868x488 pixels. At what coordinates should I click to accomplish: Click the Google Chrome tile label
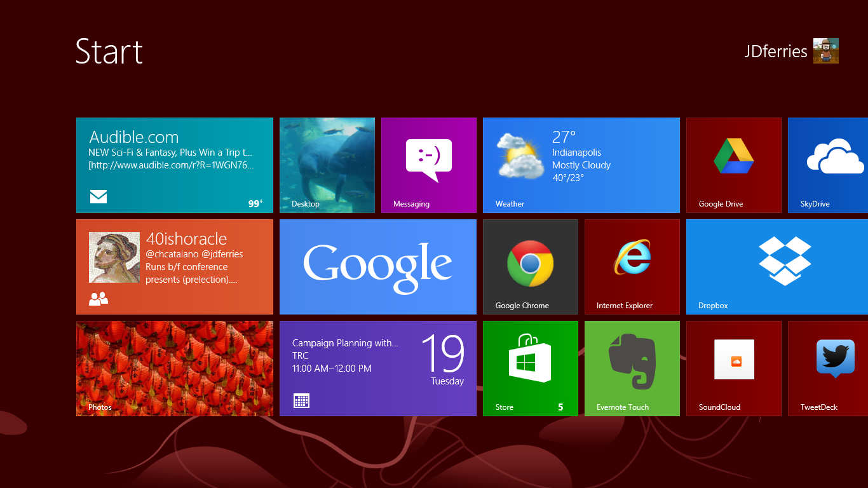tap(522, 306)
